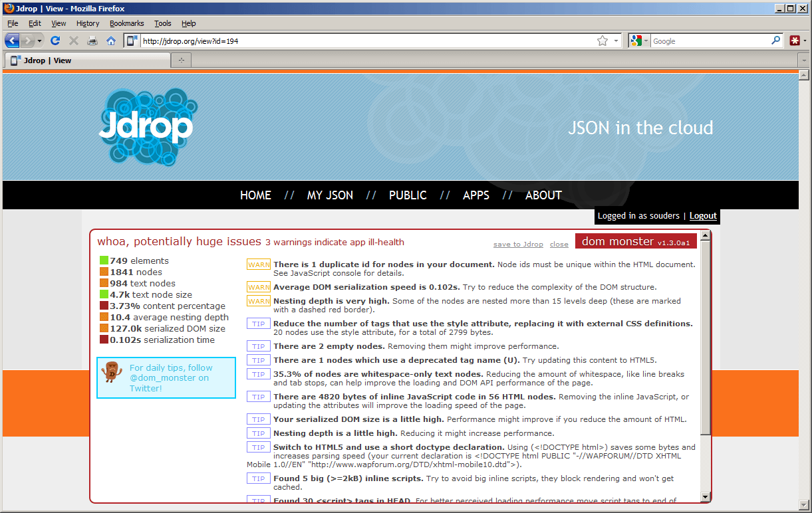Navigate to MY JSON page

tap(330, 195)
